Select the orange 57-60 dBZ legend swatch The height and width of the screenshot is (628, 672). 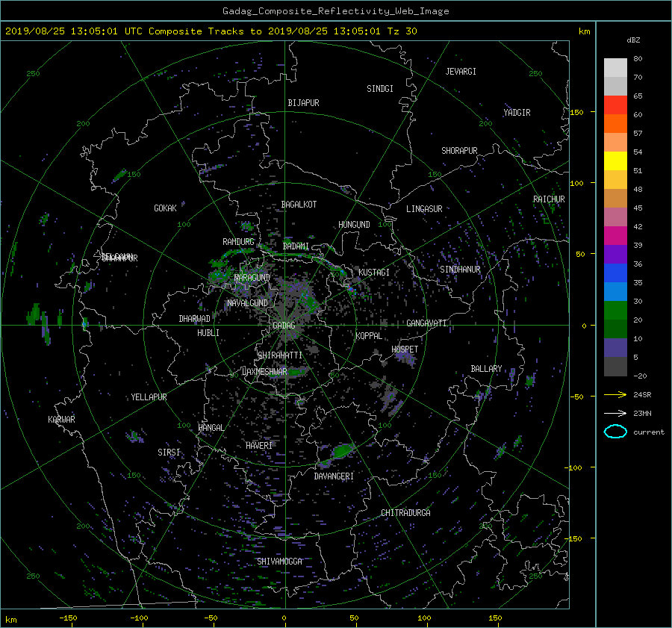click(615, 124)
